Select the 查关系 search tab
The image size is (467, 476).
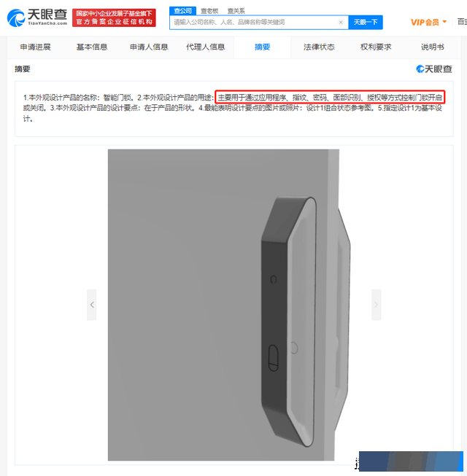click(236, 11)
